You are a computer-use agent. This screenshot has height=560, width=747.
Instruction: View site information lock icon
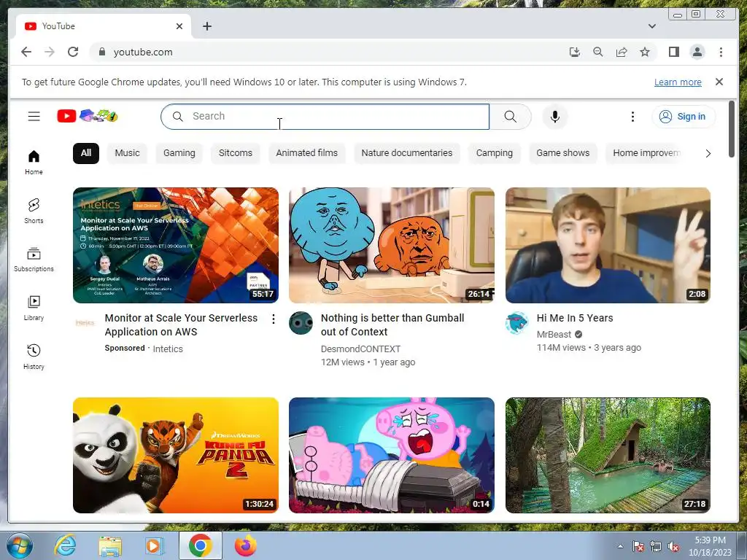(101, 52)
